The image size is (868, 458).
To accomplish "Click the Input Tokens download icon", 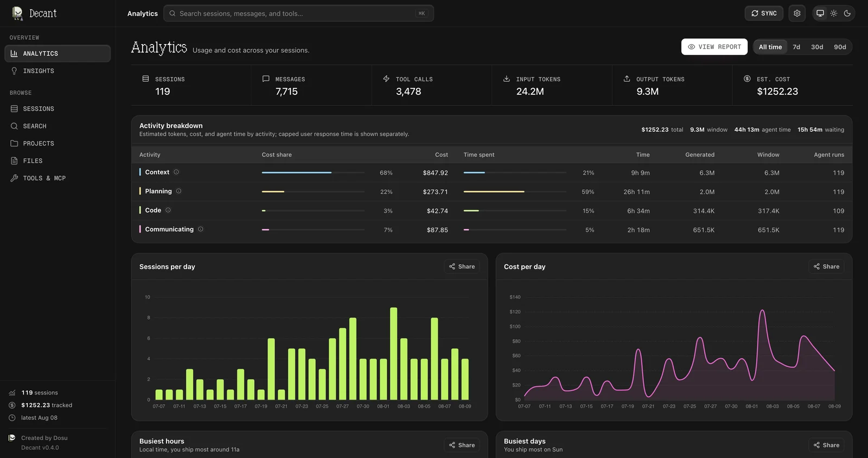I will [x=506, y=79].
